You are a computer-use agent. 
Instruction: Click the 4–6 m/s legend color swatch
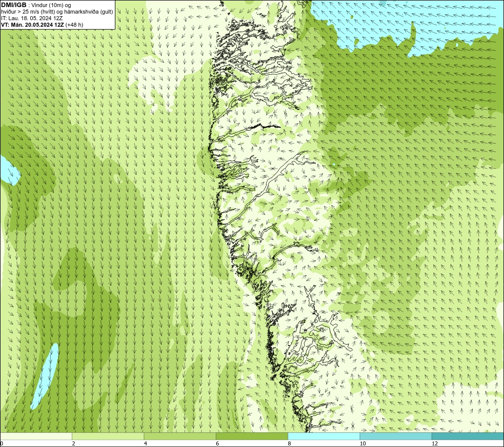[180, 436]
